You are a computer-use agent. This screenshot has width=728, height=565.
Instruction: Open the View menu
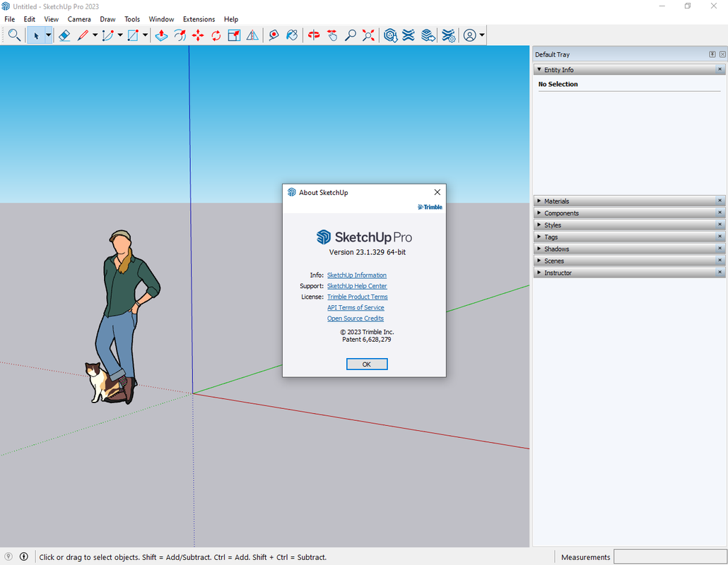pyautogui.click(x=51, y=19)
